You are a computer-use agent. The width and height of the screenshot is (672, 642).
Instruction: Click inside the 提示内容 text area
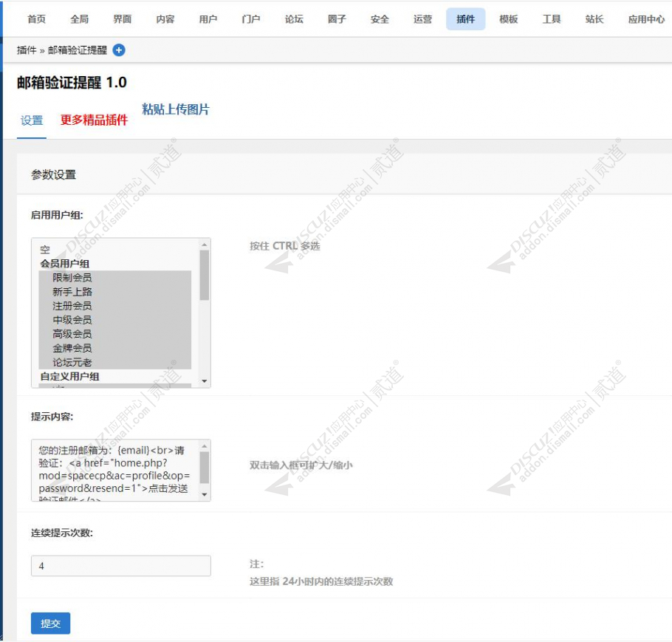tap(116, 470)
